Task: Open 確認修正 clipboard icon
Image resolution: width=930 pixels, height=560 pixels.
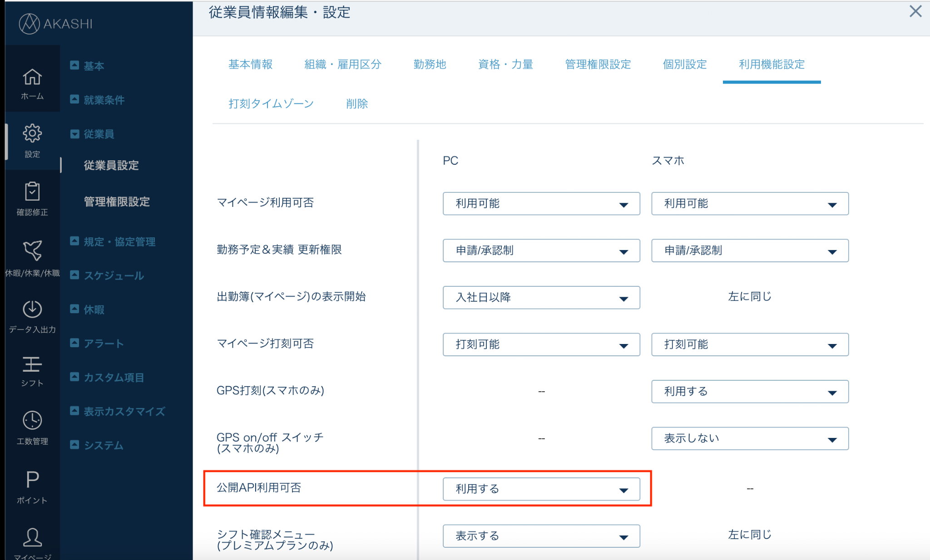Action: tap(32, 199)
